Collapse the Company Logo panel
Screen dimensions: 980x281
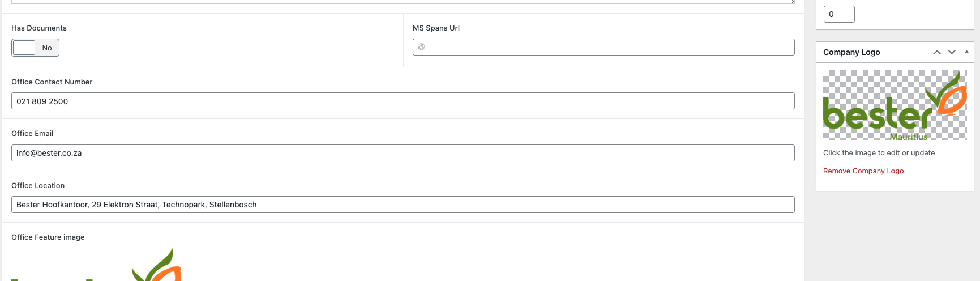(x=966, y=52)
